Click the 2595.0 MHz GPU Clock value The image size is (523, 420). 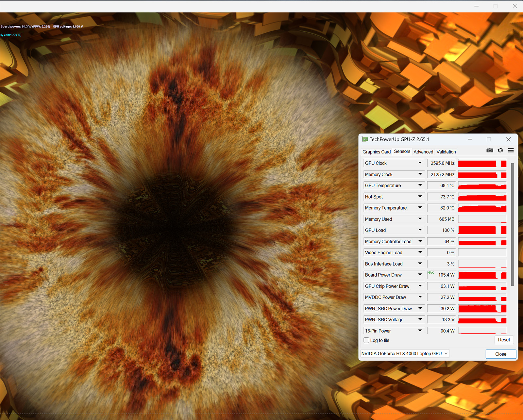442,163
